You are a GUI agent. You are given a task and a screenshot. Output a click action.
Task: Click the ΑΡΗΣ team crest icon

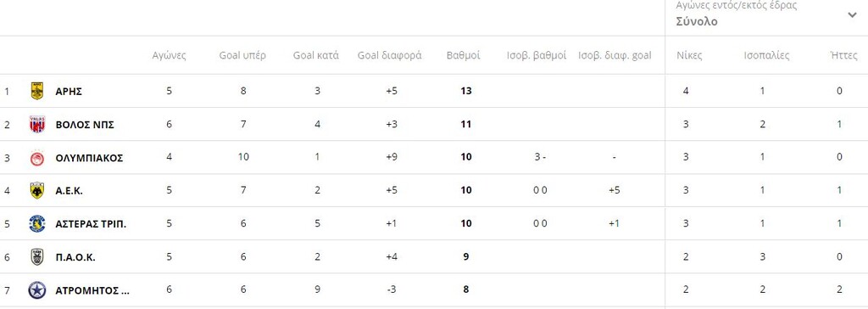point(37,91)
